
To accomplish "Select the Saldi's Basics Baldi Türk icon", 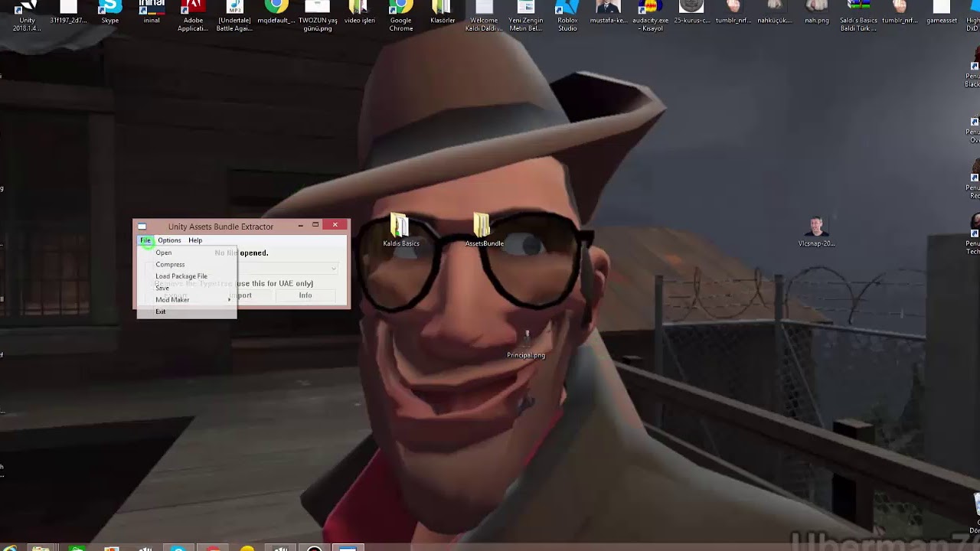I will [858, 15].
